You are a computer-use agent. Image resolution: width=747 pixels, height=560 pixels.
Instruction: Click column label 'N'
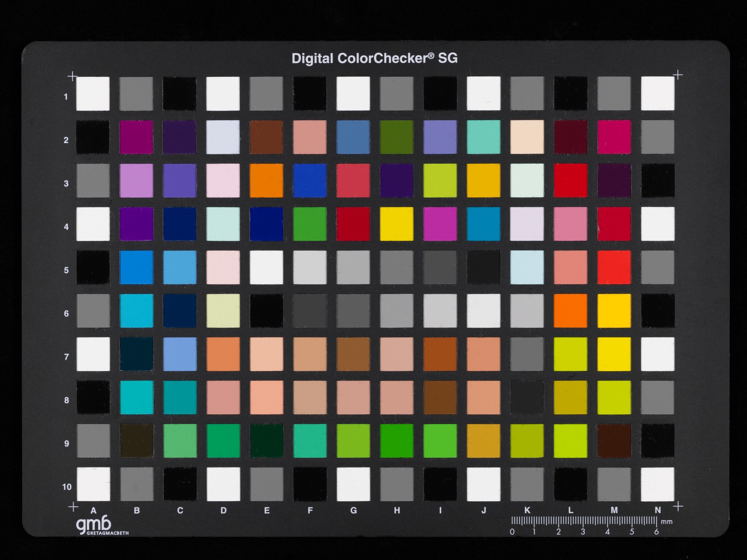(658, 510)
